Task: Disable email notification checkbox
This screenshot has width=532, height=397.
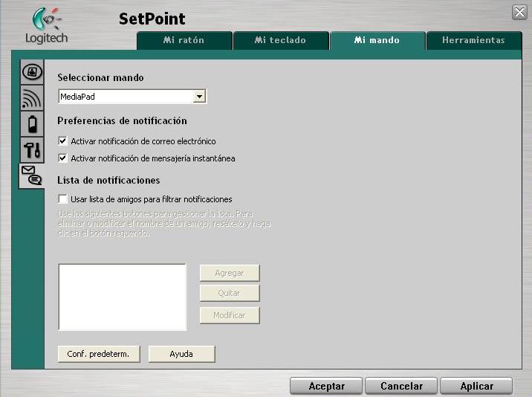Action: click(x=62, y=141)
